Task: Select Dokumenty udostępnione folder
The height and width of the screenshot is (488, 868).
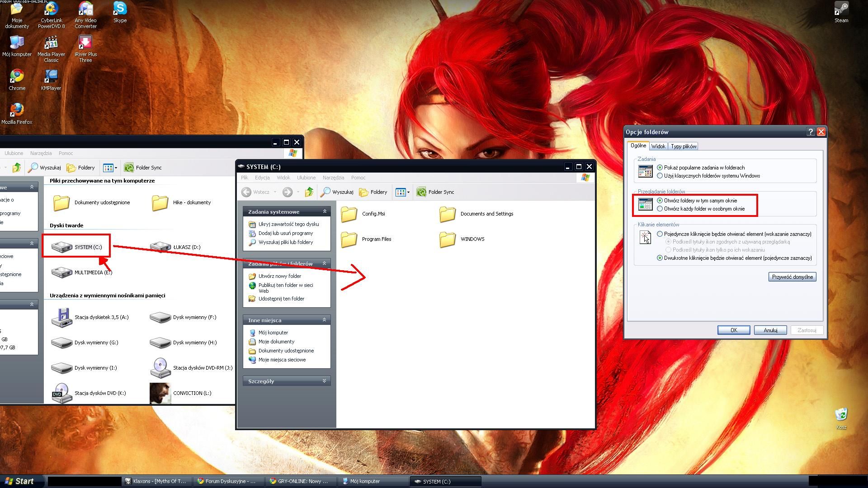Action: click(x=91, y=202)
